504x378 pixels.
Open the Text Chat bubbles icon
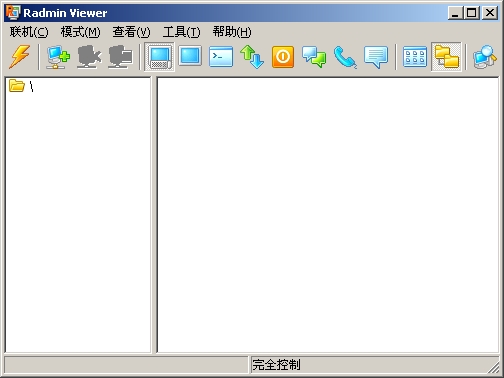[x=314, y=57]
